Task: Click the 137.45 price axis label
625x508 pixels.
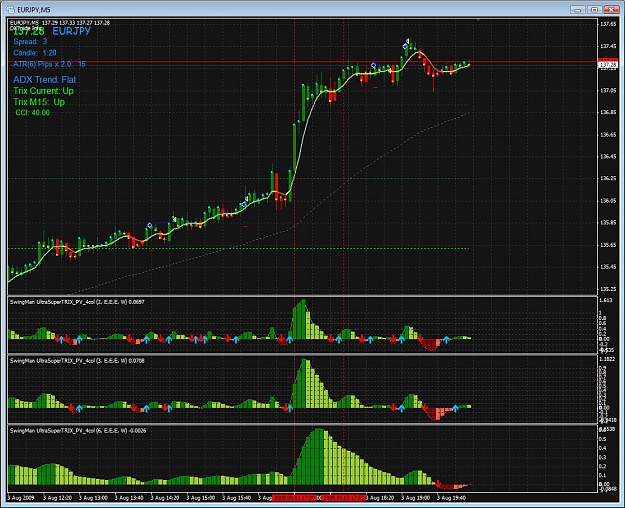Action: click(608, 46)
